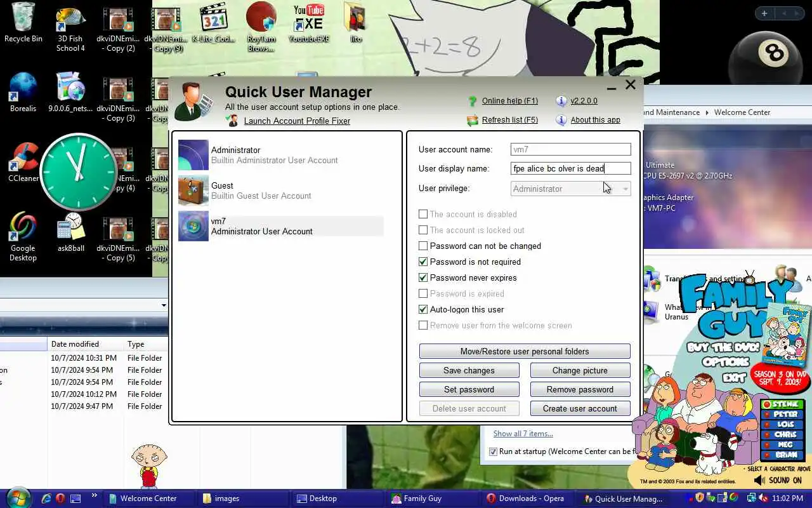Click the sidebar add gadget plus button
The height and width of the screenshot is (508, 812).
(764, 13)
